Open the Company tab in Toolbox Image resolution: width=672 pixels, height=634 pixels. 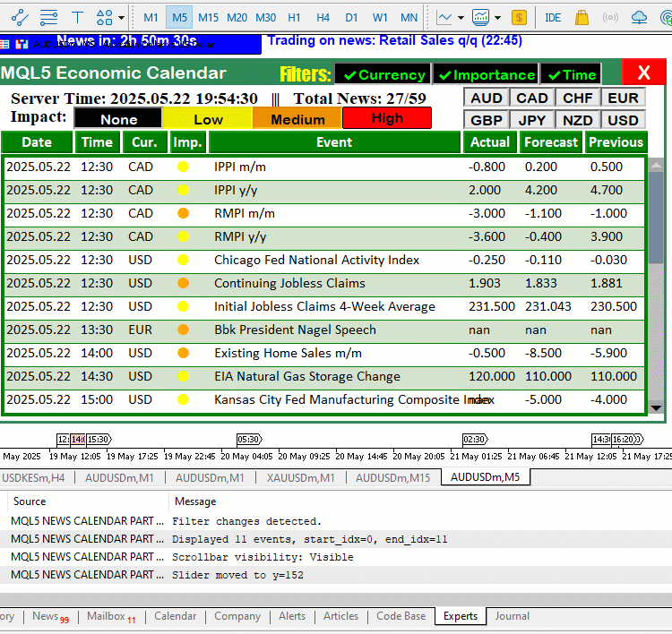coord(237,616)
